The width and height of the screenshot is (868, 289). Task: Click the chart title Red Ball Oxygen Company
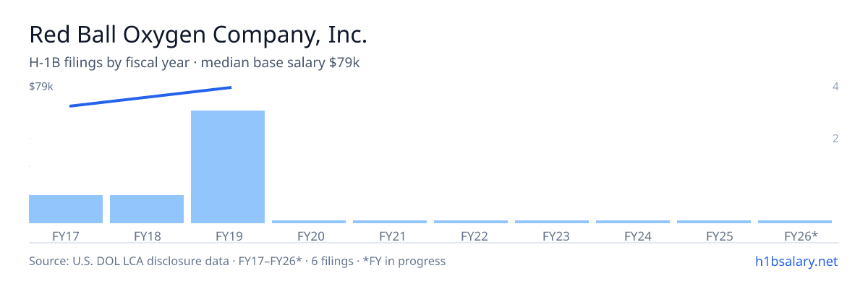[198, 35]
